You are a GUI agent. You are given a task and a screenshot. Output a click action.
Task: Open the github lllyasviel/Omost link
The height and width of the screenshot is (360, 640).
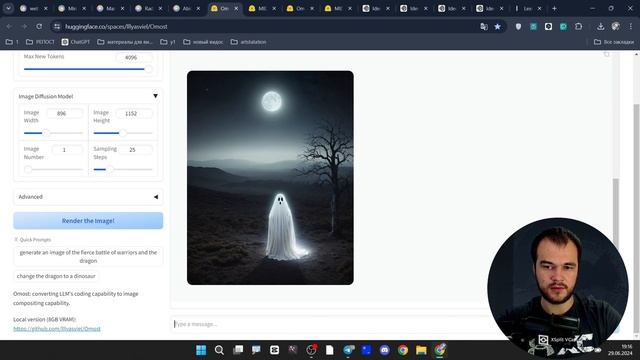[x=57, y=329]
